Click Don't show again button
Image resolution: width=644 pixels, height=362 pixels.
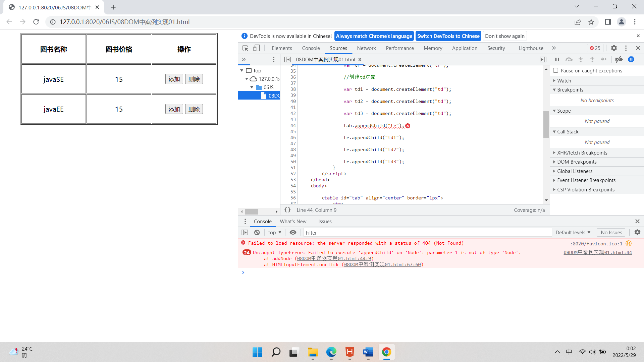click(x=504, y=36)
